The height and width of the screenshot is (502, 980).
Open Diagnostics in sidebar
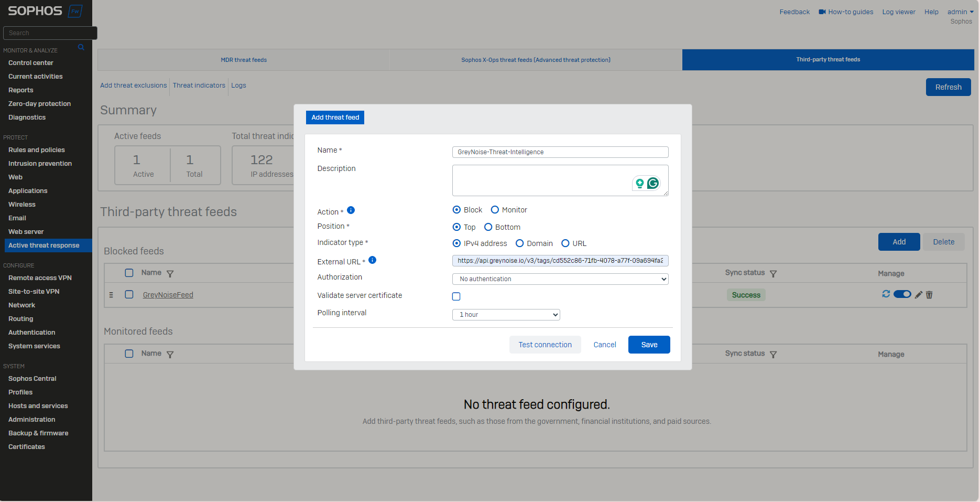point(27,118)
